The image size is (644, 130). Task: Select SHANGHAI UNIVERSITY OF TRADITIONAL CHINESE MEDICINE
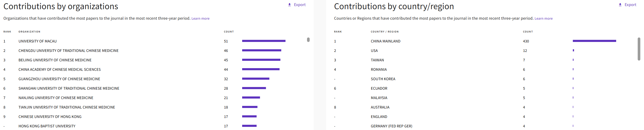69,88
